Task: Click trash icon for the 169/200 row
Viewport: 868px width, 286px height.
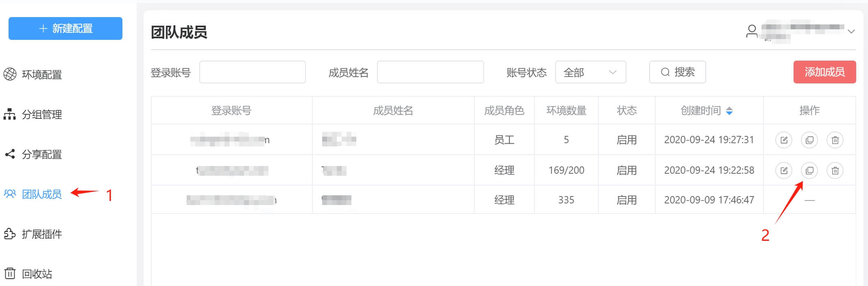Action: click(835, 170)
